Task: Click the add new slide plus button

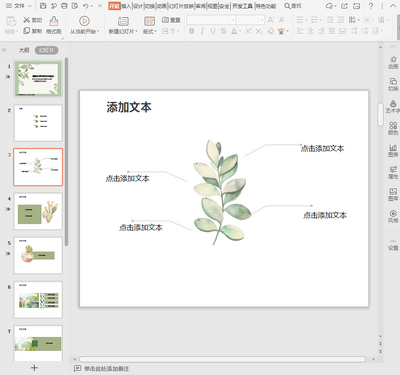Action: pos(34,368)
